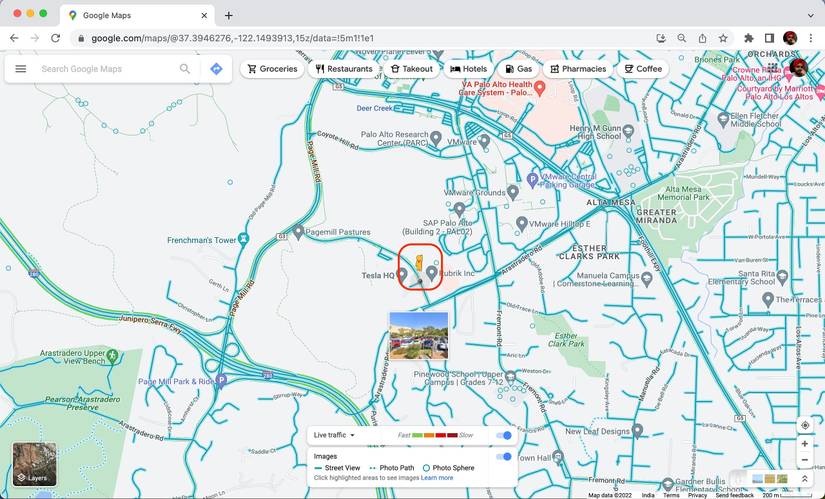Click the show your location button
This screenshot has width=825, height=499.
click(804, 425)
